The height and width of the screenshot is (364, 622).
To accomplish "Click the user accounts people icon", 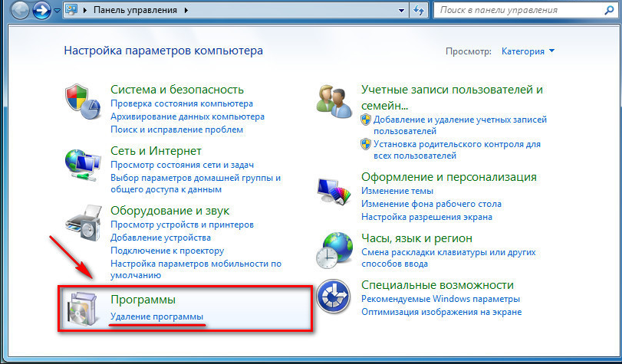I will coord(334,102).
